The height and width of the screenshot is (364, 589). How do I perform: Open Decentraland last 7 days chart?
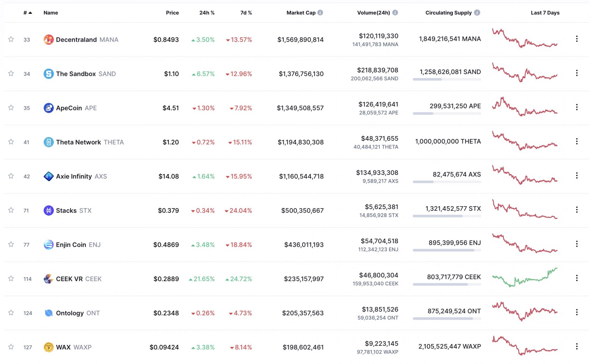click(x=525, y=38)
